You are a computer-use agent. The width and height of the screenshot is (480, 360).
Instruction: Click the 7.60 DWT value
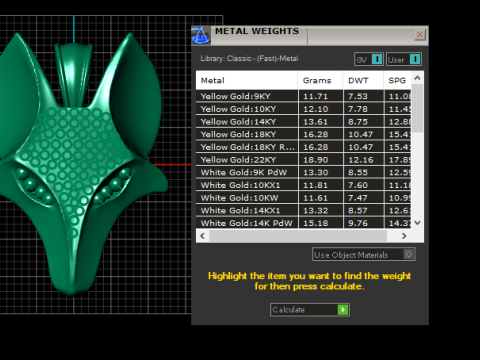[358, 185]
